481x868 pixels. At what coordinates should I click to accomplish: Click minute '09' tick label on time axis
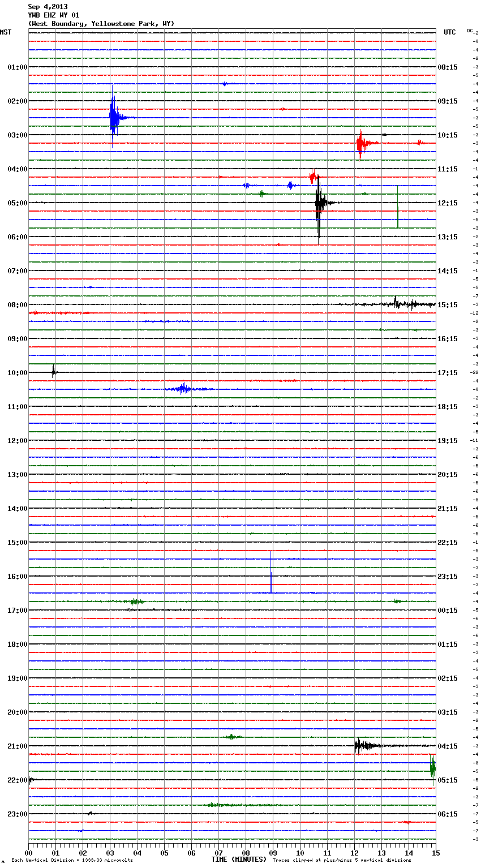coord(273,853)
